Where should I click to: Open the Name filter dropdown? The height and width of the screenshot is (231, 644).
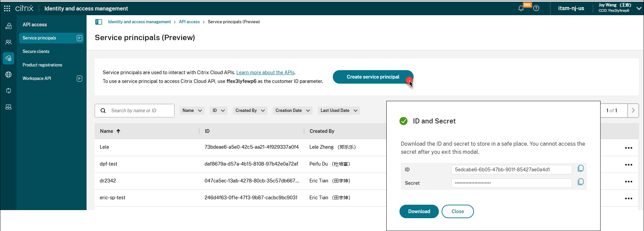(x=192, y=111)
